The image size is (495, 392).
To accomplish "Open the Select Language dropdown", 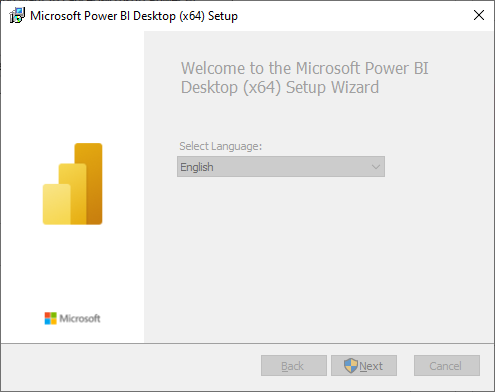I will 281,167.
